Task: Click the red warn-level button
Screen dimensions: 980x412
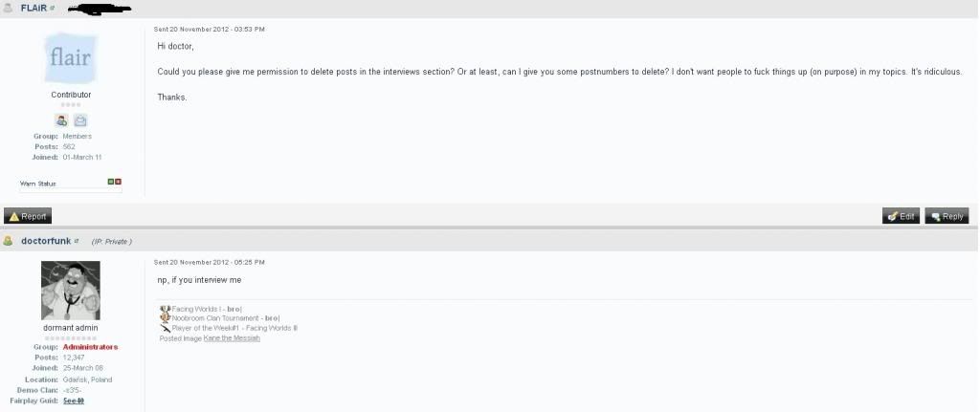Action: (x=119, y=181)
